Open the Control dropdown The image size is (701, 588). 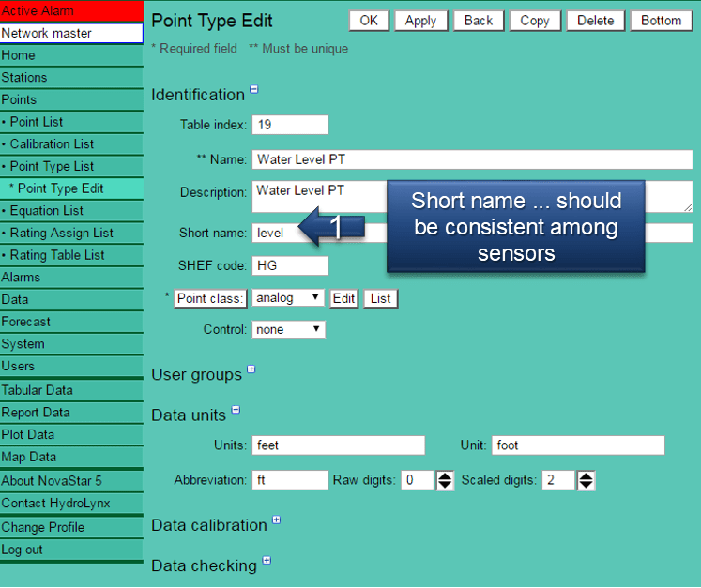point(288,330)
